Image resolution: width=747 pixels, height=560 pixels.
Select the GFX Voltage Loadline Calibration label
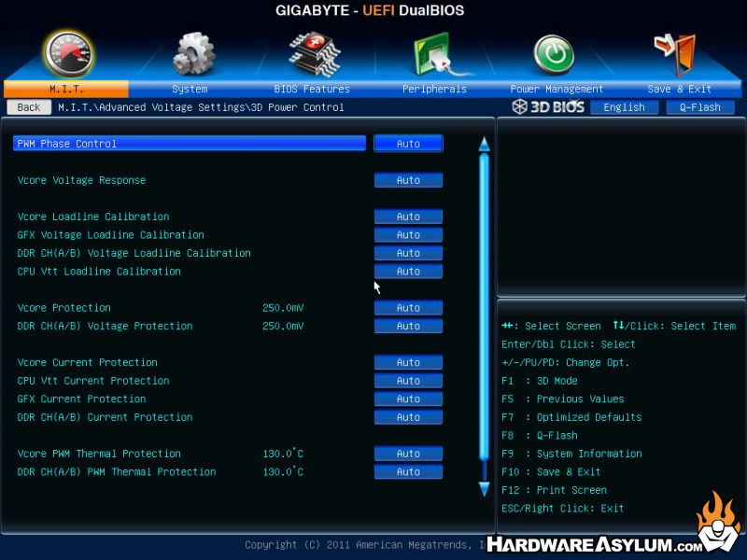pos(110,235)
